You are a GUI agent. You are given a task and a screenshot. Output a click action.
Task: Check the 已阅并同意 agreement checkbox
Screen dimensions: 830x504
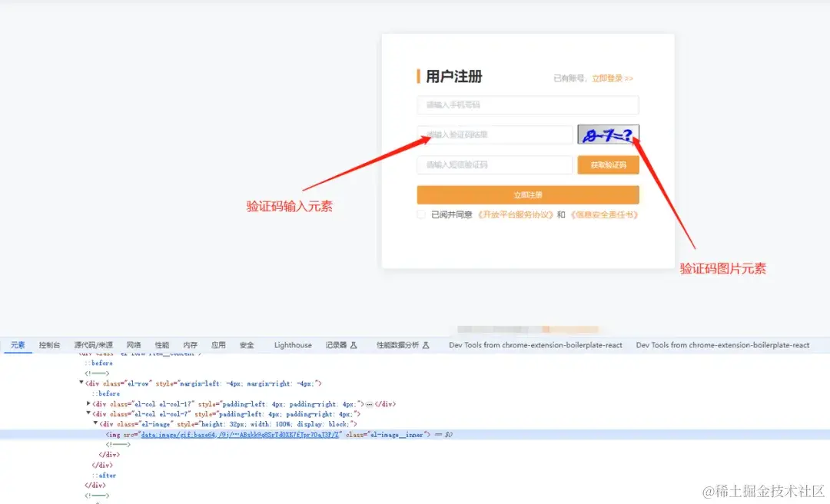(420, 214)
